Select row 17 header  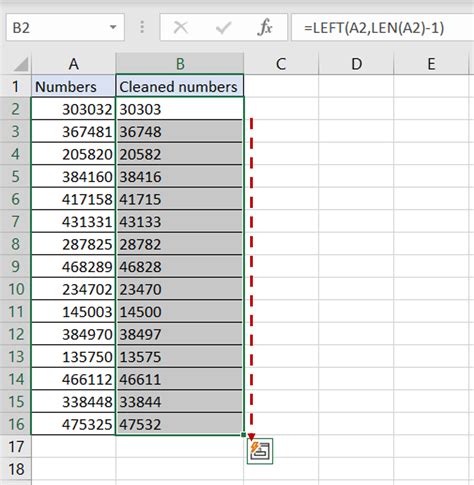[16, 447]
